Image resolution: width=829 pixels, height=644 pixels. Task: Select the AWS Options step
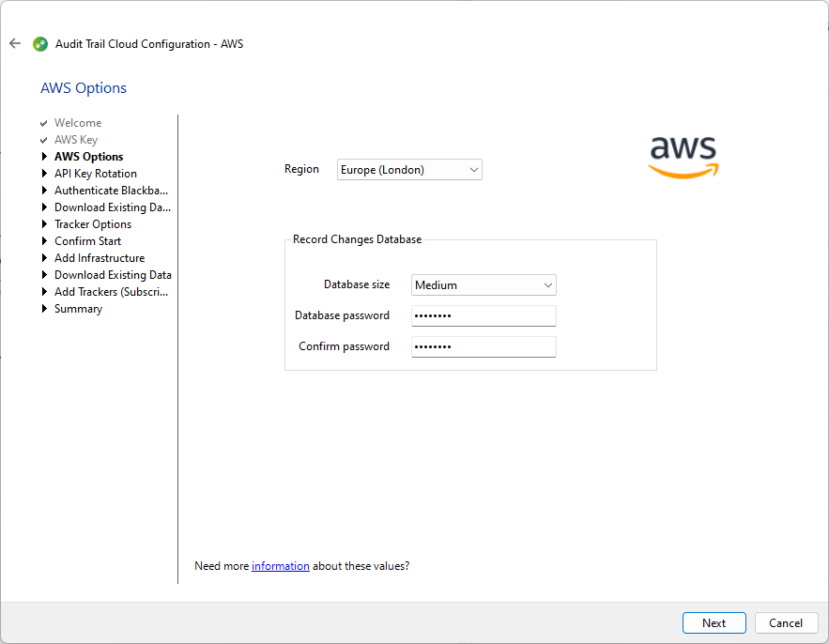click(89, 157)
